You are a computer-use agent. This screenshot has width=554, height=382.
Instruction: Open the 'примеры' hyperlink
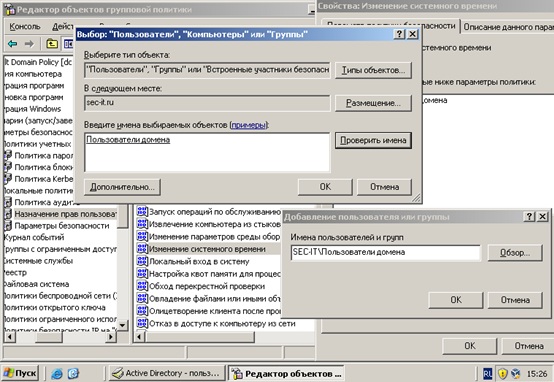(x=248, y=125)
